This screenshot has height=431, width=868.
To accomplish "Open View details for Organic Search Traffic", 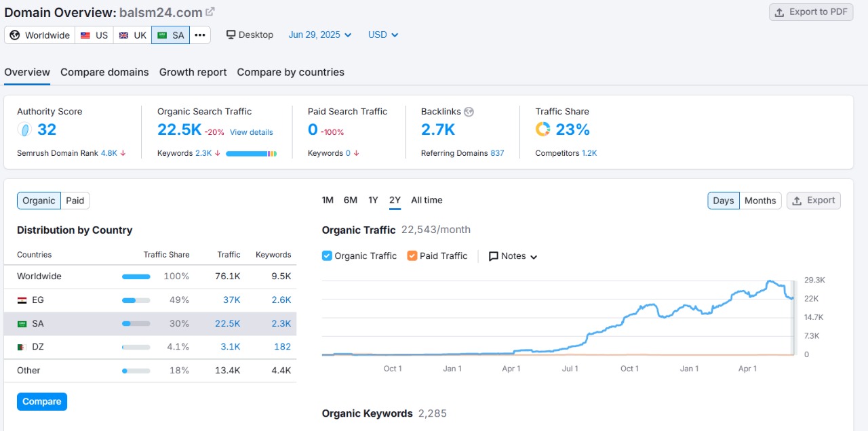I will (x=252, y=132).
